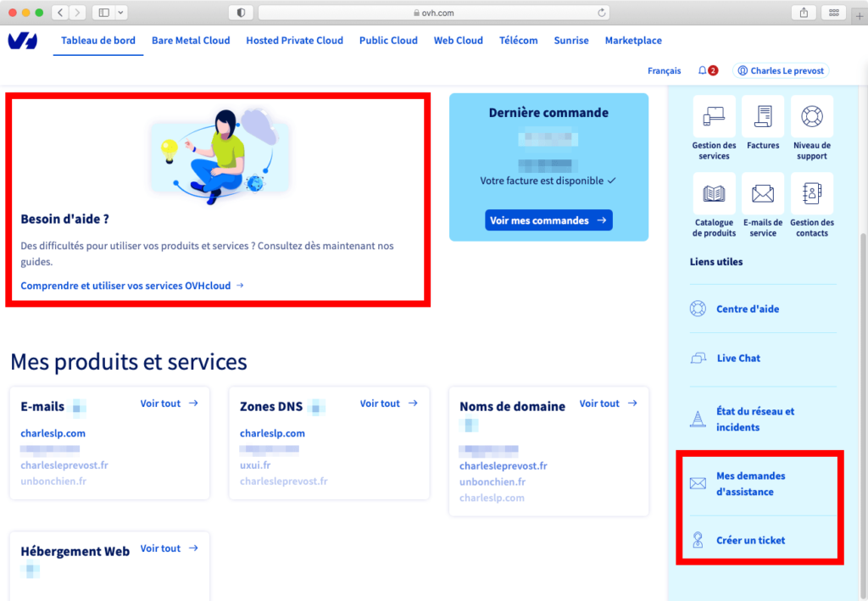Toggle Safari's sidebar button
The height and width of the screenshot is (601, 868).
(103, 12)
